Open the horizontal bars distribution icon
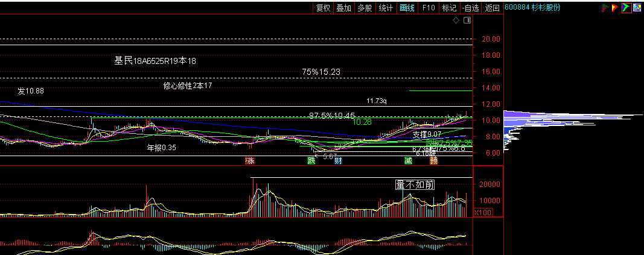 tap(605, 7)
